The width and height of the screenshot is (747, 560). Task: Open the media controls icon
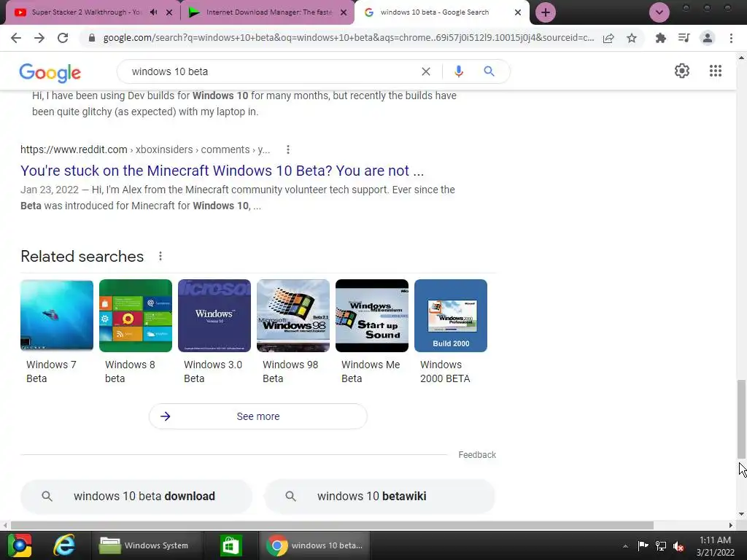click(x=684, y=38)
